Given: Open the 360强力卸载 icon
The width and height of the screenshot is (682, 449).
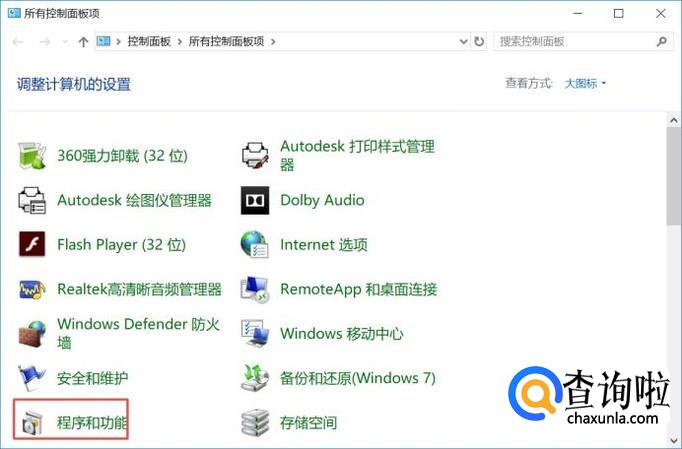Looking at the screenshot, I should [x=32, y=155].
